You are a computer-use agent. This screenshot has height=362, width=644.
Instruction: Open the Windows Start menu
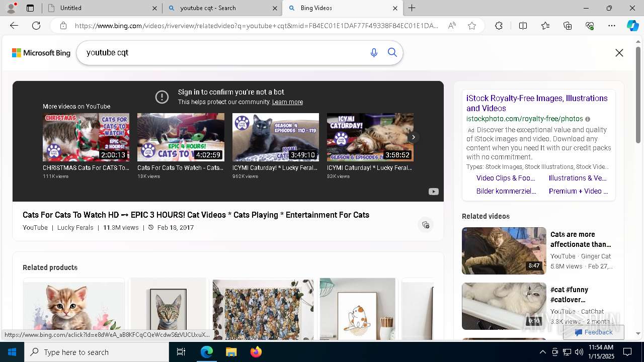[x=12, y=352]
